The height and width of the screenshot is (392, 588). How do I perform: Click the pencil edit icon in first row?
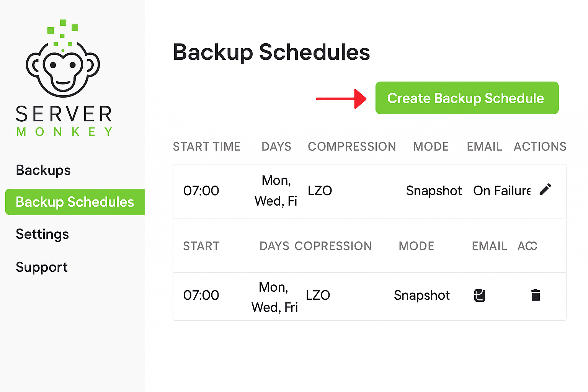pos(545,189)
